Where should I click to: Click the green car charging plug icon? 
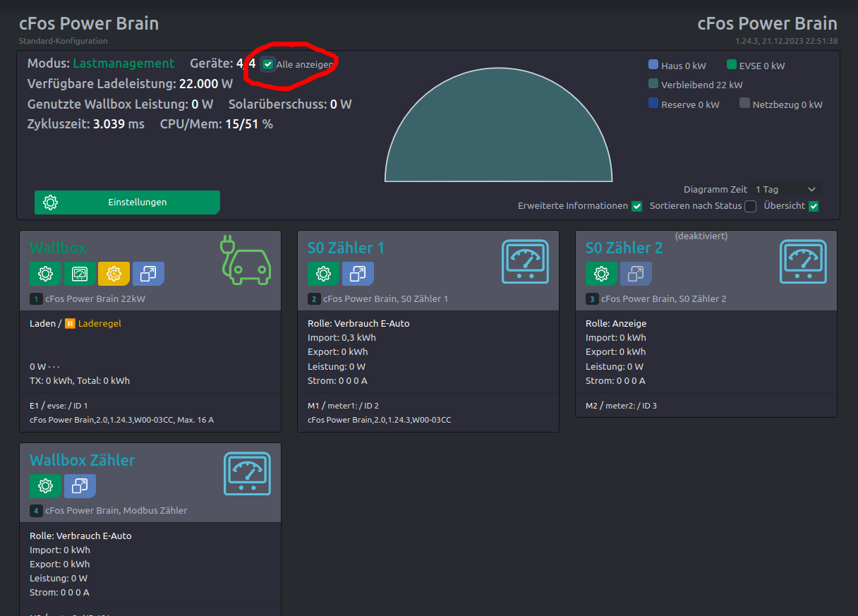pyautogui.click(x=246, y=259)
